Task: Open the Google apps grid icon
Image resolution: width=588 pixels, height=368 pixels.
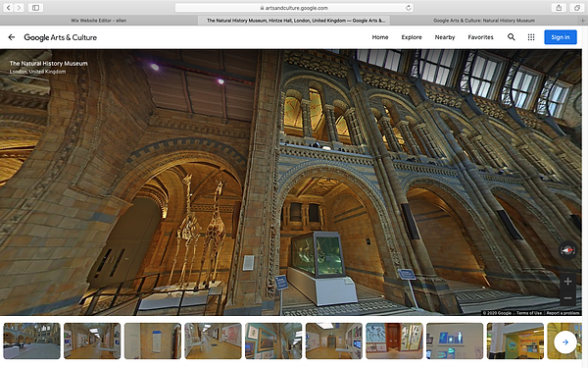Action: click(531, 37)
